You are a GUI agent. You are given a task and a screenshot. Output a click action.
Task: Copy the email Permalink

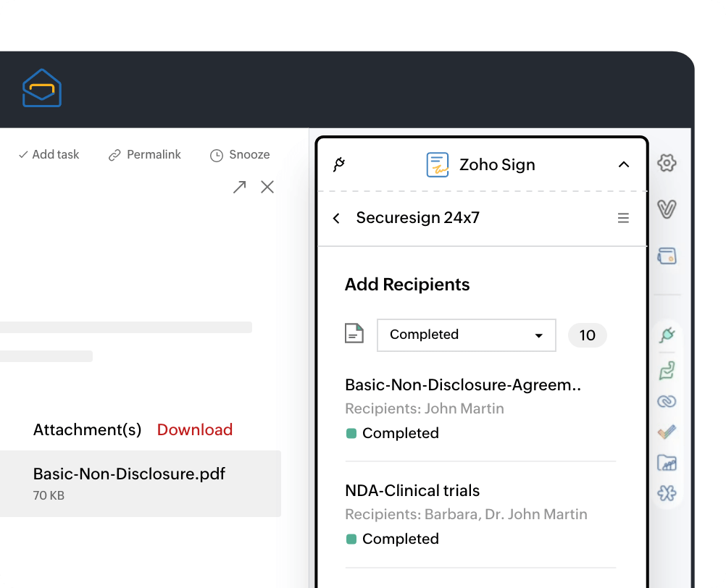(144, 154)
